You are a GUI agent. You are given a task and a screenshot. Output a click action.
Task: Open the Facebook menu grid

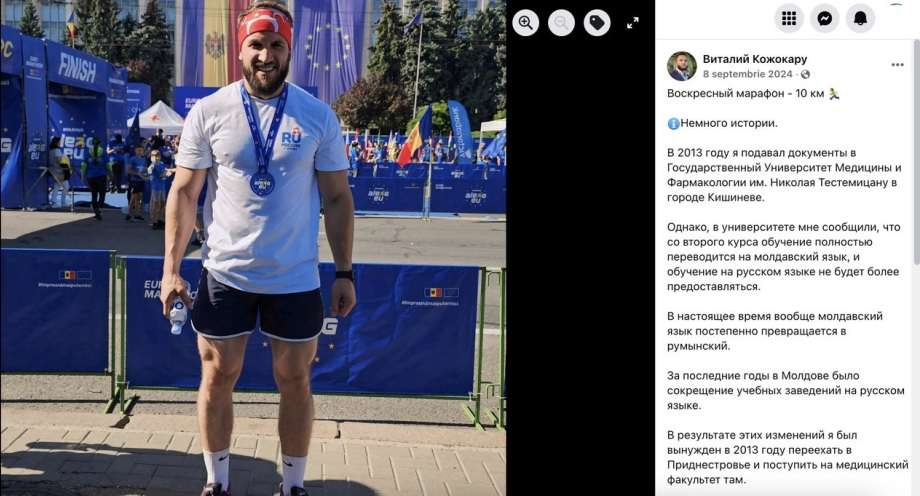coord(789,19)
